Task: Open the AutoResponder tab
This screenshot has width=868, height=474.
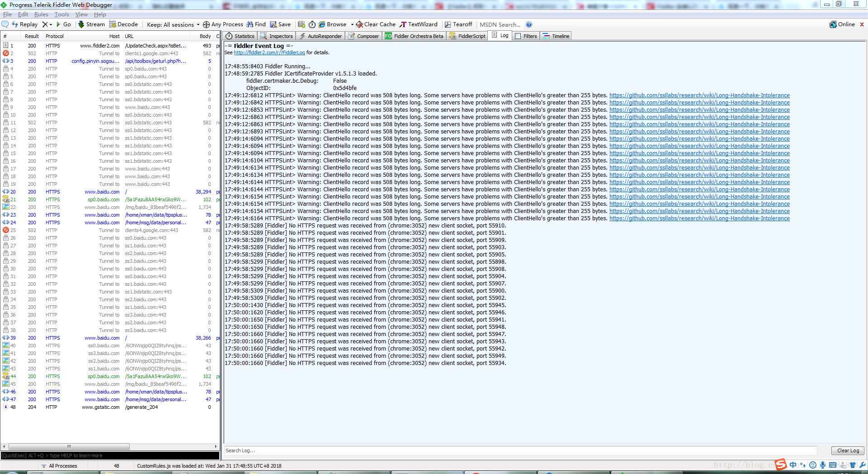Action: pyautogui.click(x=320, y=36)
